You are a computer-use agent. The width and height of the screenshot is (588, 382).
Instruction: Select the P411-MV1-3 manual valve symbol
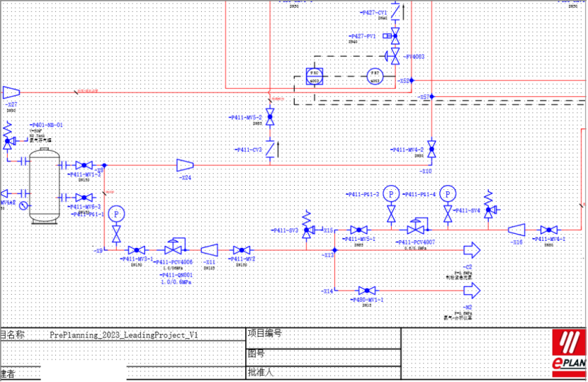pos(84,165)
